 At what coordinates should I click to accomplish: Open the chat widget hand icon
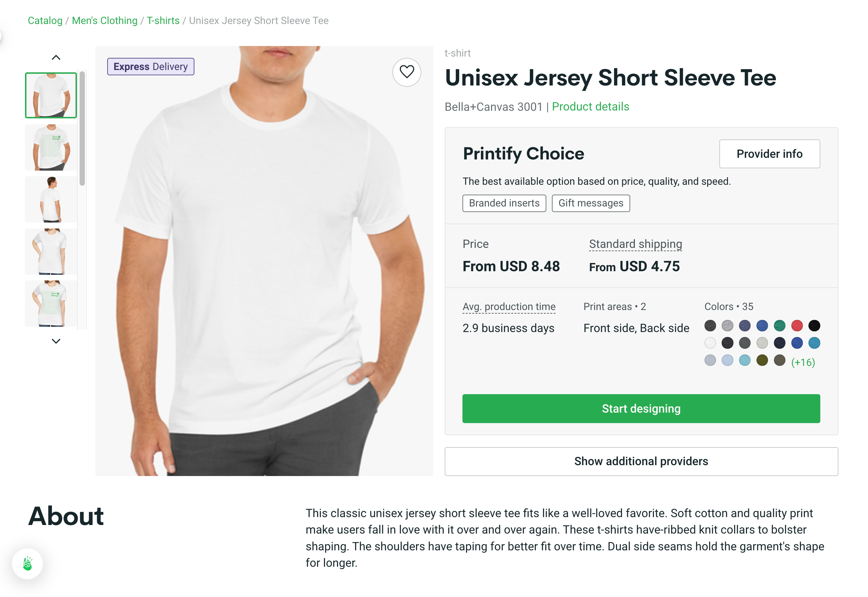point(27,563)
